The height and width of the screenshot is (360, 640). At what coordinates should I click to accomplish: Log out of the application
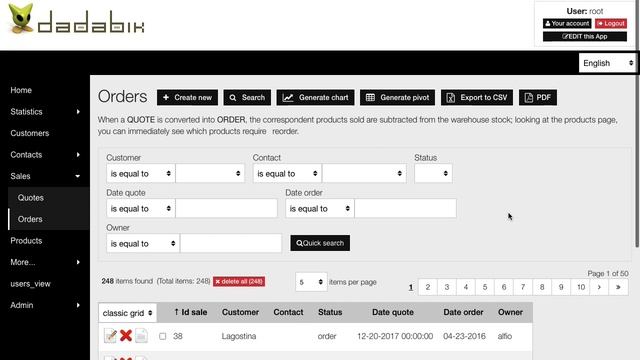pos(611,24)
